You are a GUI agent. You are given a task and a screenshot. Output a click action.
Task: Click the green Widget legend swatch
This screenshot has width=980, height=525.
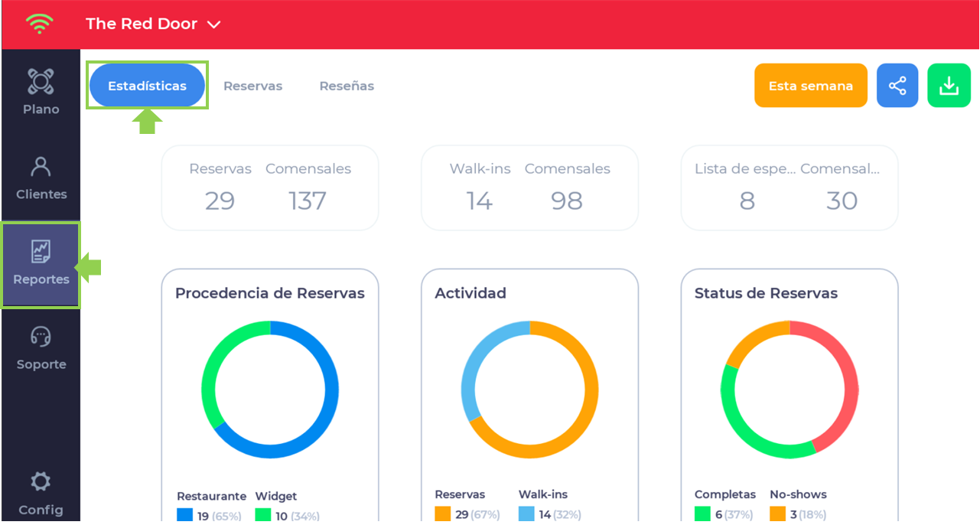point(263,515)
